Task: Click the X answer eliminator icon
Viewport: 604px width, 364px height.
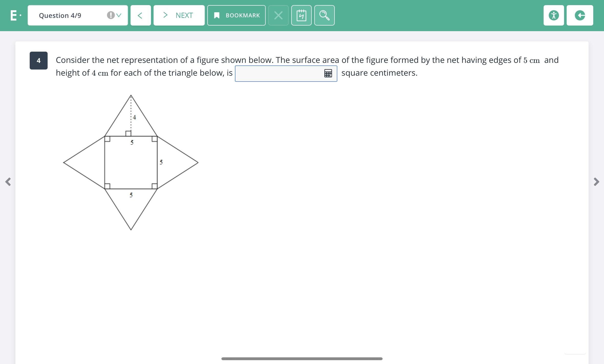Action: coord(278,15)
